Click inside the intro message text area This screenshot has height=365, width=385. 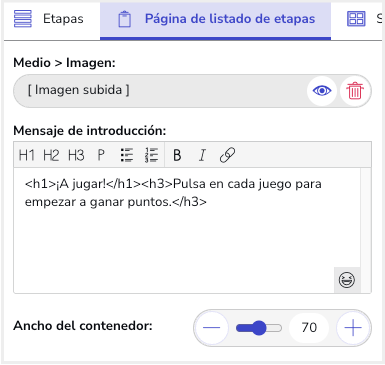click(x=187, y=230)
